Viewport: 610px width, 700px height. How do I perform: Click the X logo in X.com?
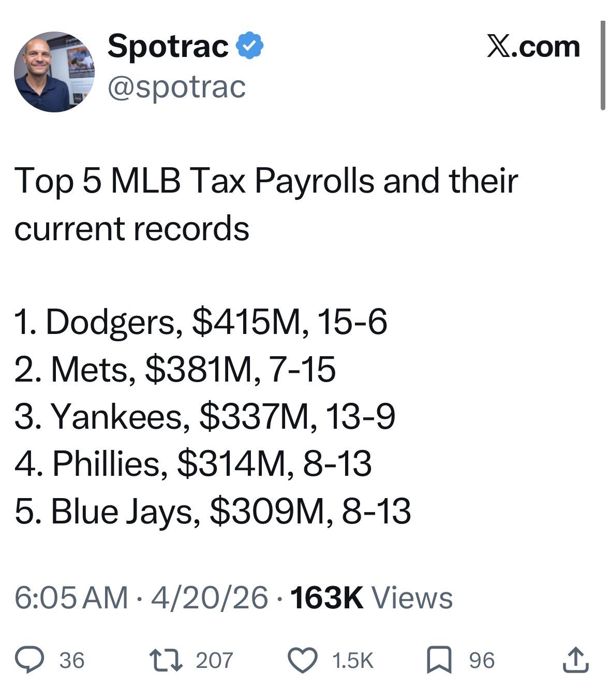(x=498, y=47)
